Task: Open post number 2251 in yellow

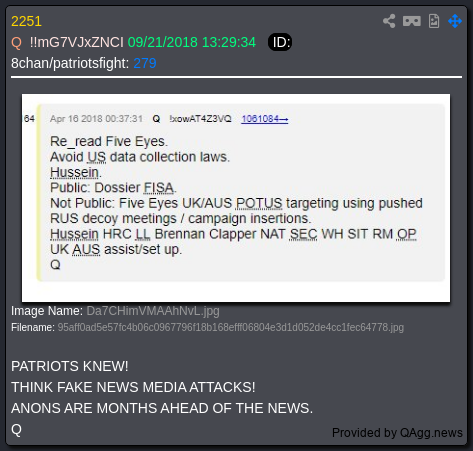Action: point(26,21)
